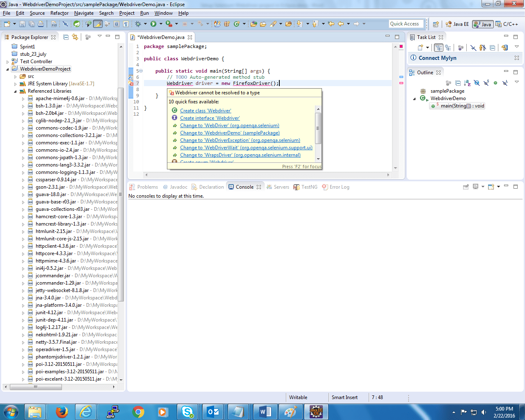Choose quick fix Change to 'WebDriver'

coord(229,126)
